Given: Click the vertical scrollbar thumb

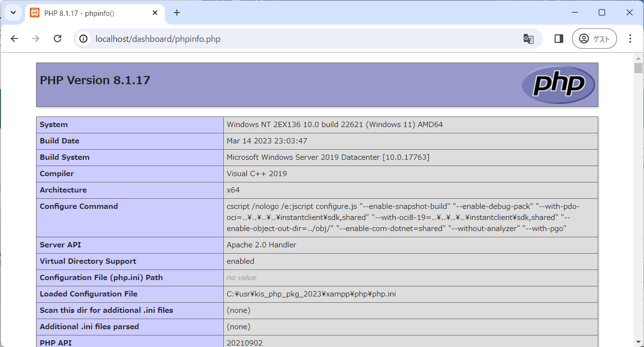Looking at the screenshot, I should click(638, 68).
